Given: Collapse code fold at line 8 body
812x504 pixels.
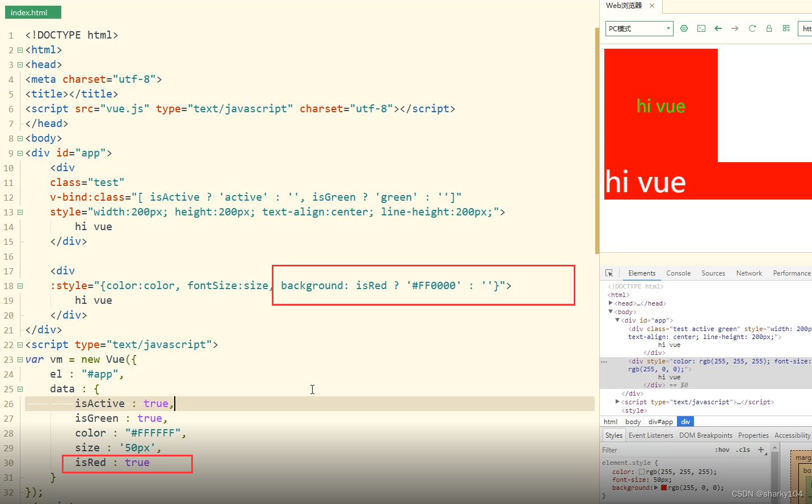Looking at the screenshot, I should point(20,138).
